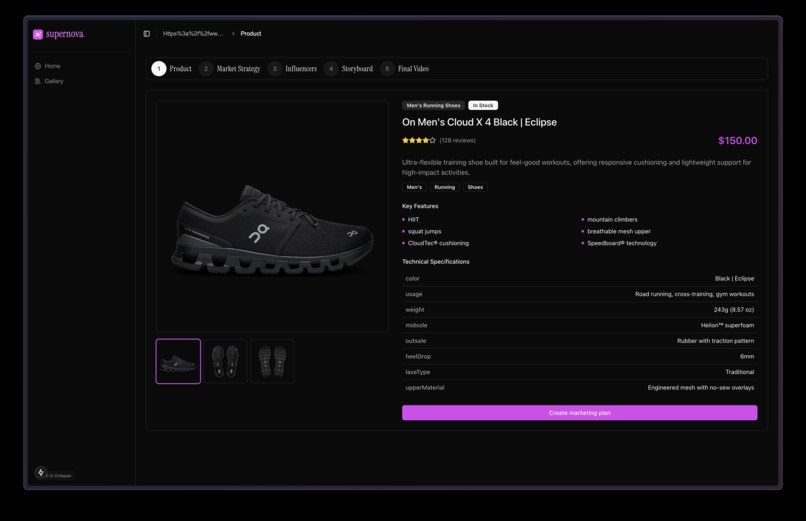Click Speedboard technology feature

coord(622,243)
